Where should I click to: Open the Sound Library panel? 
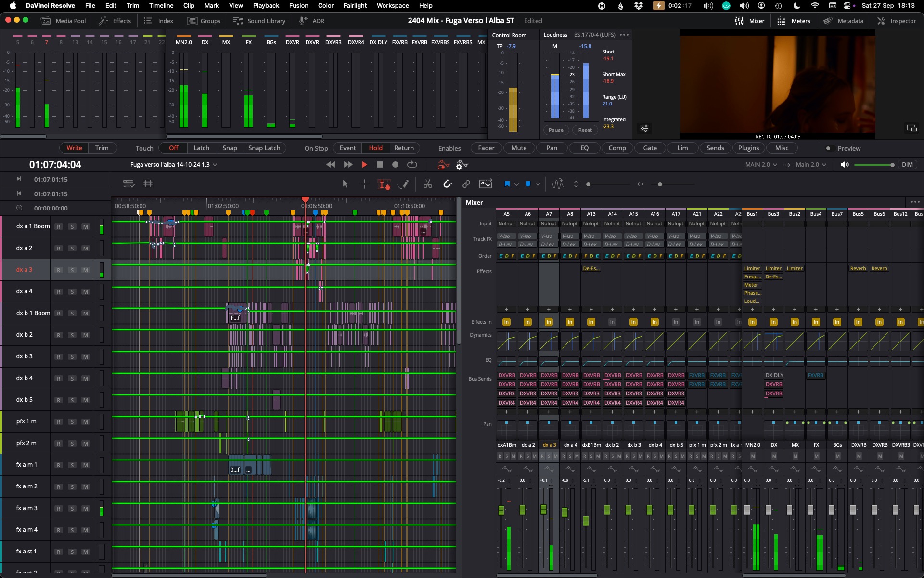(x=259, y=21)
